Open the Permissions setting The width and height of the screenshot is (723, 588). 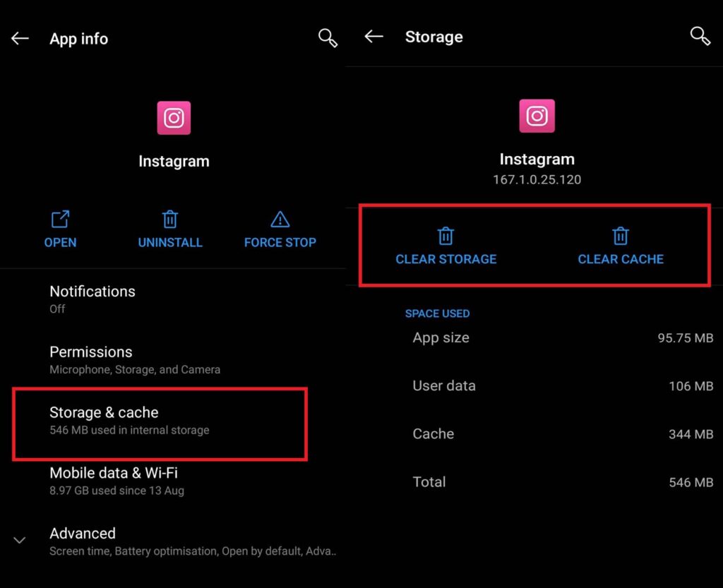point(173,359)
